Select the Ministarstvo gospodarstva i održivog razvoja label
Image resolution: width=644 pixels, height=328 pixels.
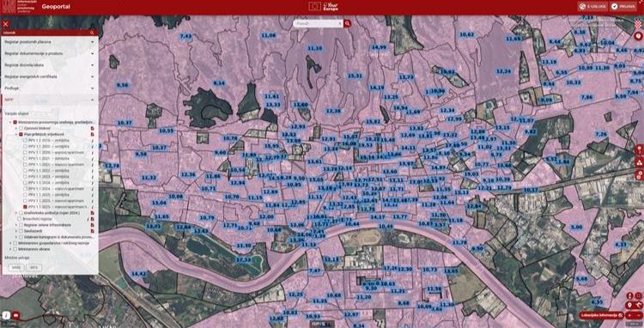tap(53, 243)
